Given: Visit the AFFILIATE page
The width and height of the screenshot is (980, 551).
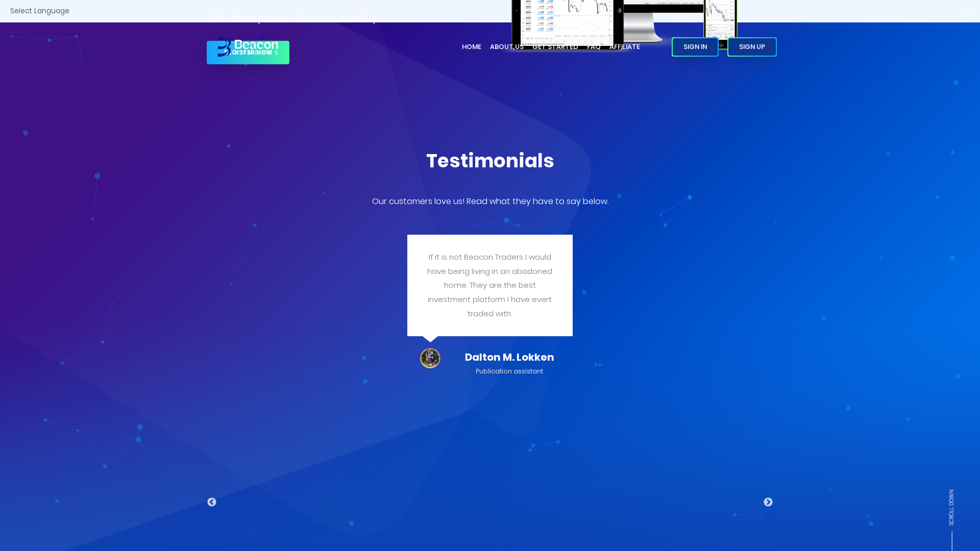Looking at the screenshot, I should (x=625, y=46).
